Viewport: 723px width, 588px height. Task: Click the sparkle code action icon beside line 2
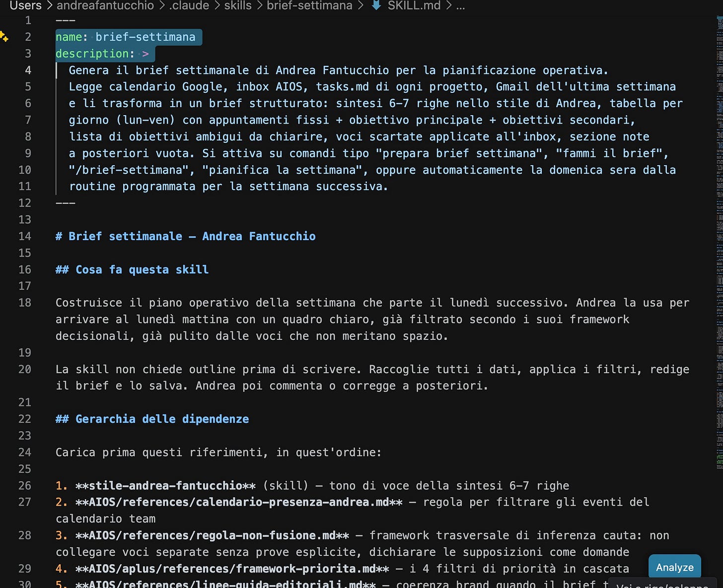tap(4, 36)
